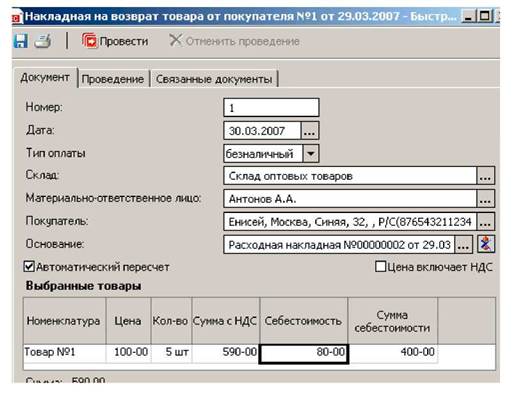The width and height of the screenshot is (516, 394).
Task: Click the Print icon in toolbar
Action: tap(43, 41)
